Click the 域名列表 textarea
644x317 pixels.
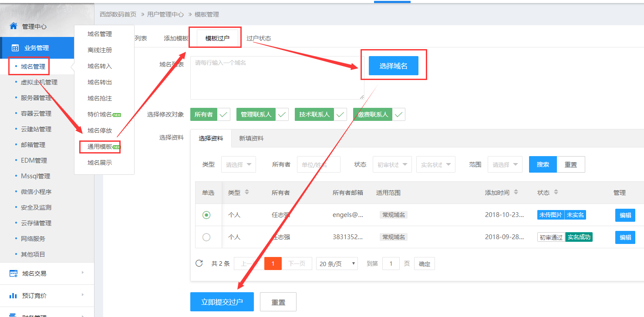(x=277, y=78)
